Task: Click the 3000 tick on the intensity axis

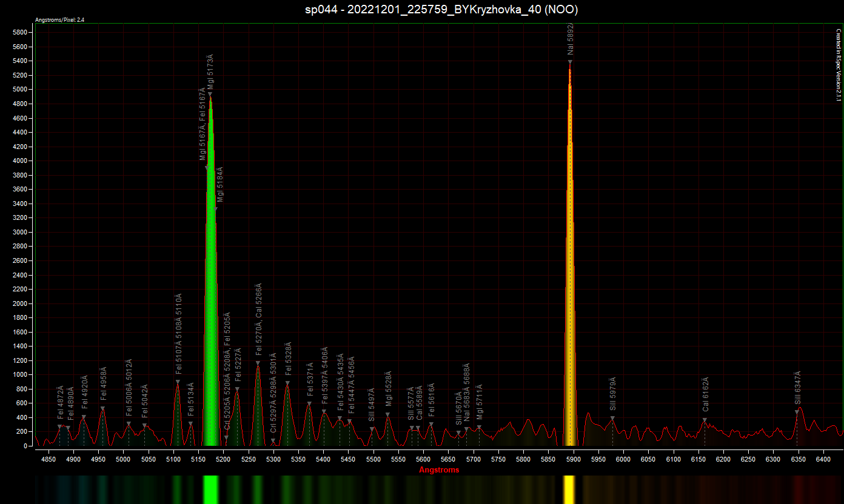Action: point(21,232)
